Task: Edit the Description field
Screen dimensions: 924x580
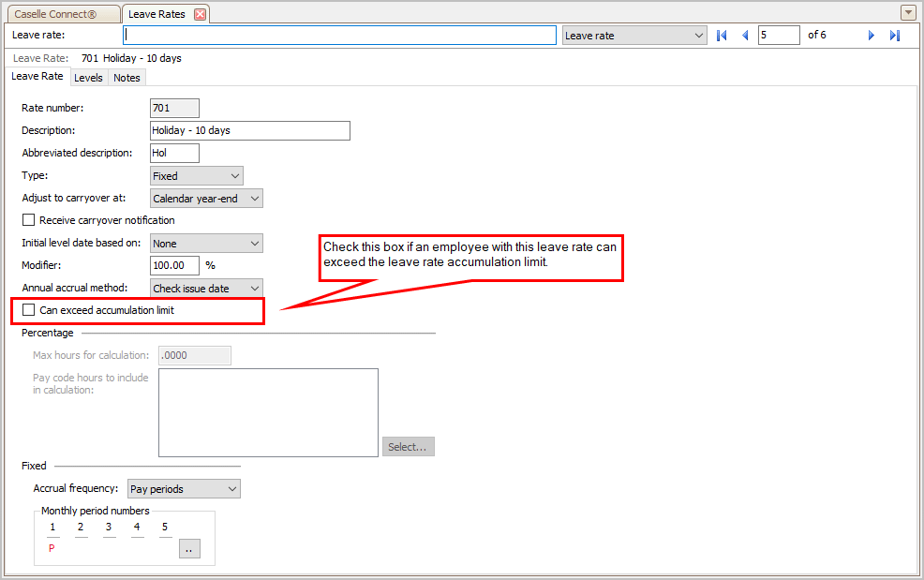Action: (250, 130)
